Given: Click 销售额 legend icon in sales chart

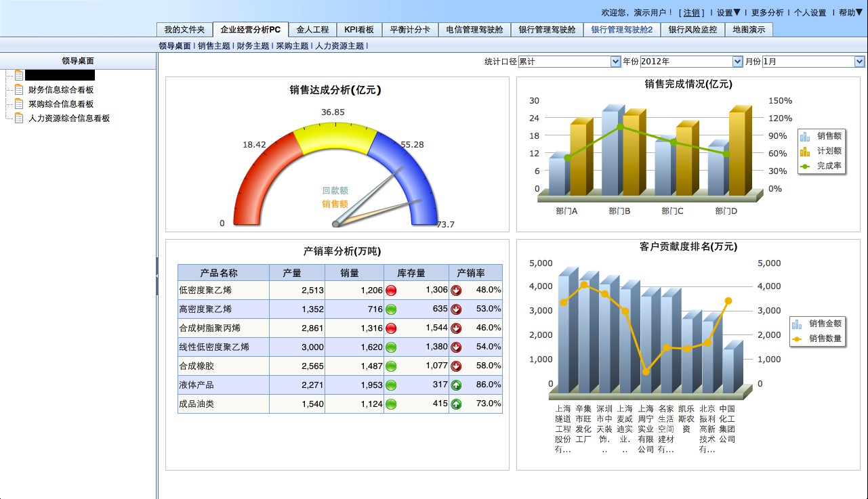Looking at the screenshot, I should pyautogui.click(x=805, y=136).
